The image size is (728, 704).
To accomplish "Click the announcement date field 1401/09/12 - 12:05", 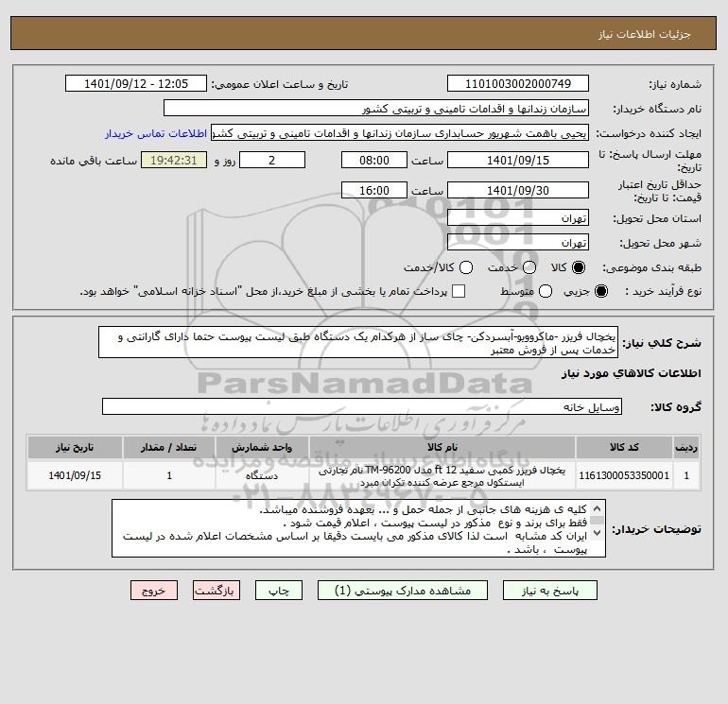I will pyautogui.click(x=136, y=83).
